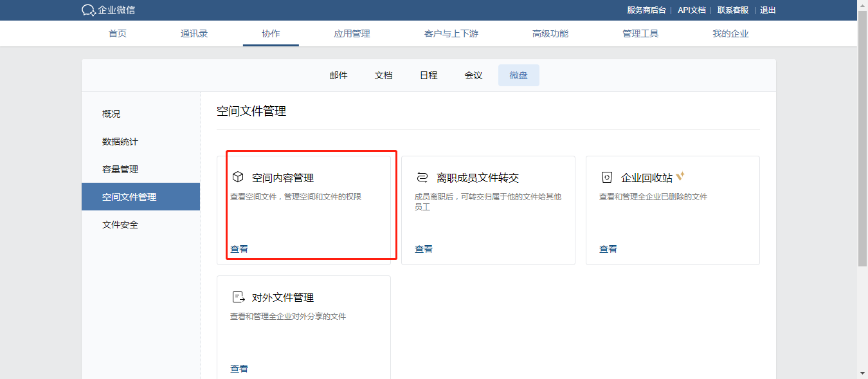
Task: Click the 空间内容管理 card title
Action: coord(283,178)
